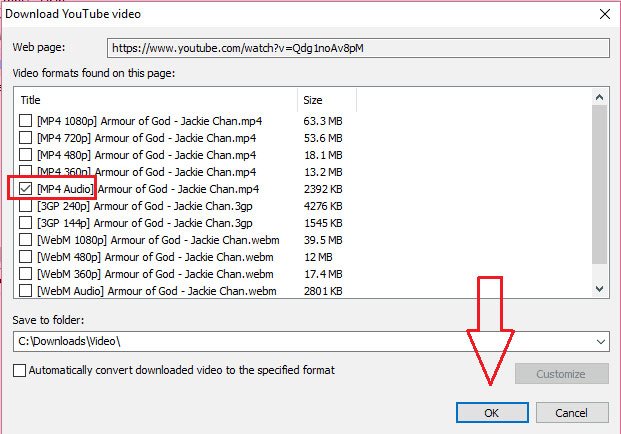
Task: Sort the list by Size column header
Action: (327, 100)
